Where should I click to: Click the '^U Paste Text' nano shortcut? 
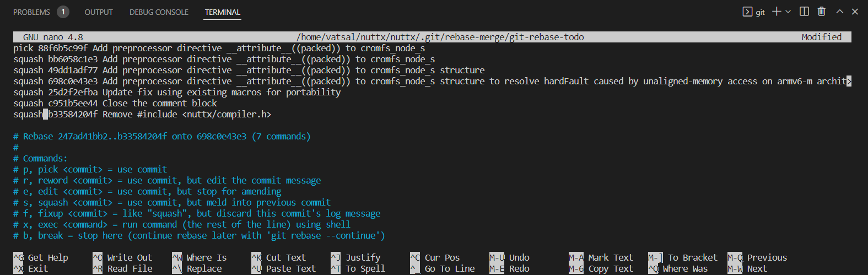click(x=284, y=268)
